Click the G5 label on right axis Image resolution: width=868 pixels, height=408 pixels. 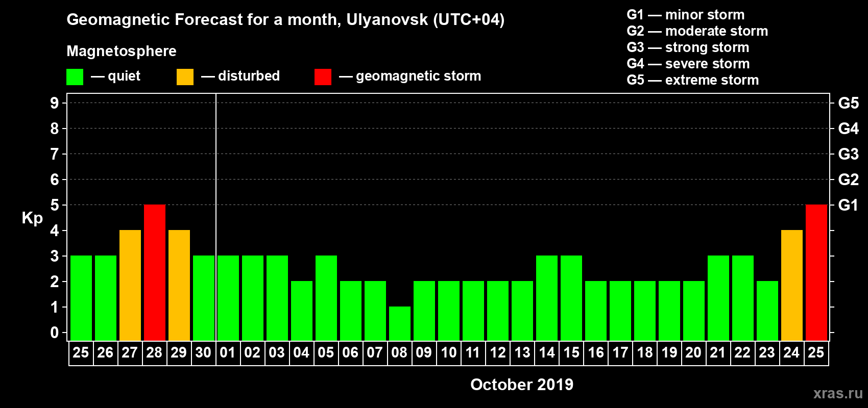coord(849,103)
